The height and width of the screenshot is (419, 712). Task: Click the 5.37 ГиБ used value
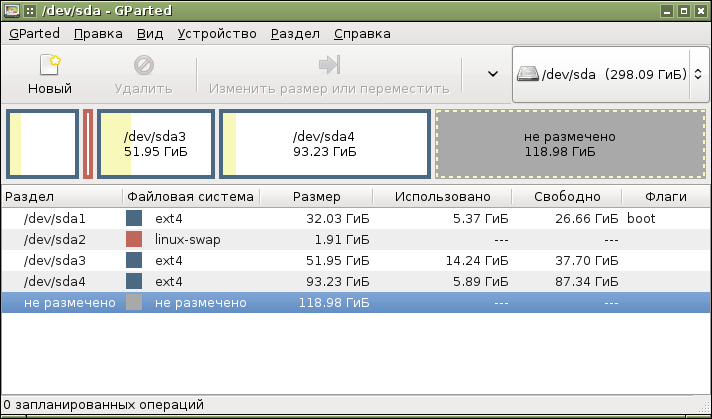(481, 219)
